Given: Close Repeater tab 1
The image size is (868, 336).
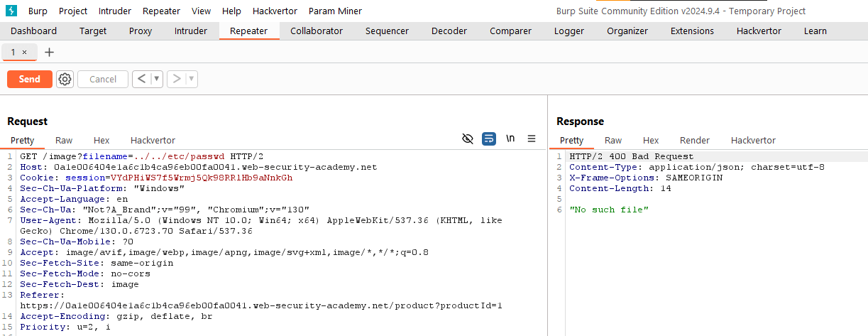Looking at the screenshot, I should click(25, 53).
